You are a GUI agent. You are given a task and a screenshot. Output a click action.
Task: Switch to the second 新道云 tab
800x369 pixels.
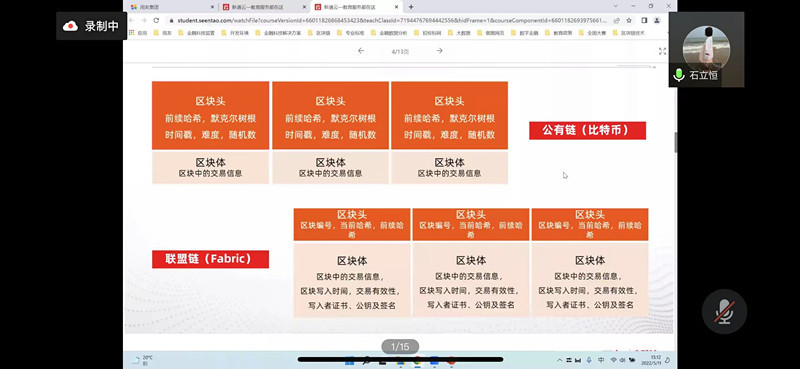coord(264,7)
